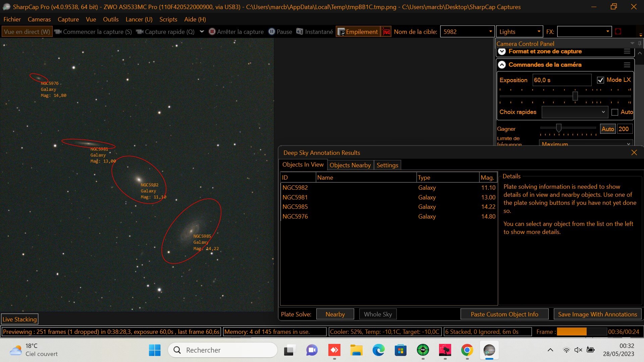Click the Pause capture icon
Screen dimensions: 644x362
tap(272, 32)
